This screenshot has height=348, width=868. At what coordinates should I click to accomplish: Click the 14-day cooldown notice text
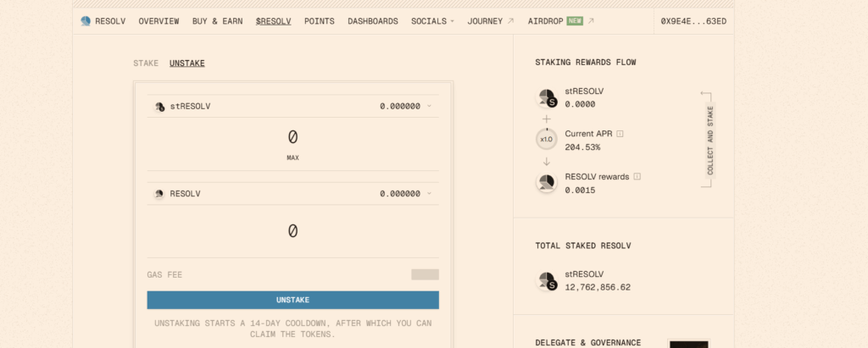[x=292, y=329]
